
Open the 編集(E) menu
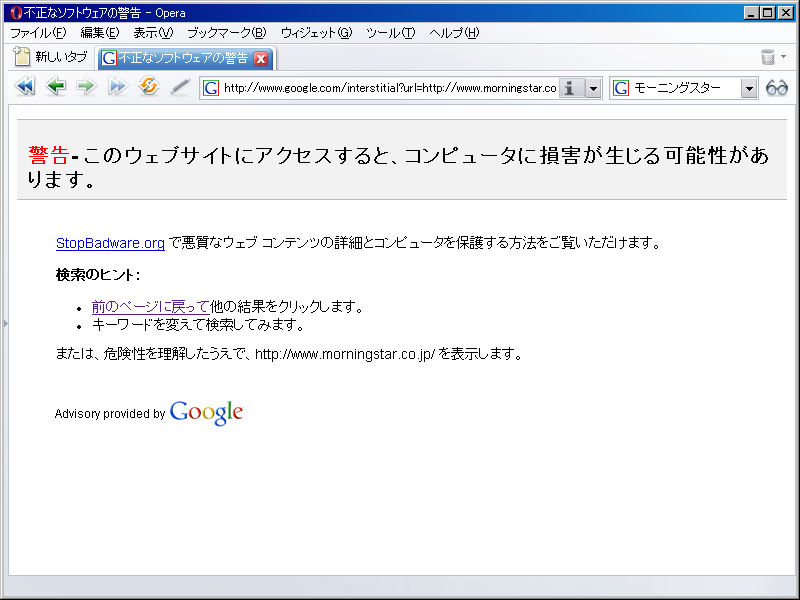pos(99,33)
